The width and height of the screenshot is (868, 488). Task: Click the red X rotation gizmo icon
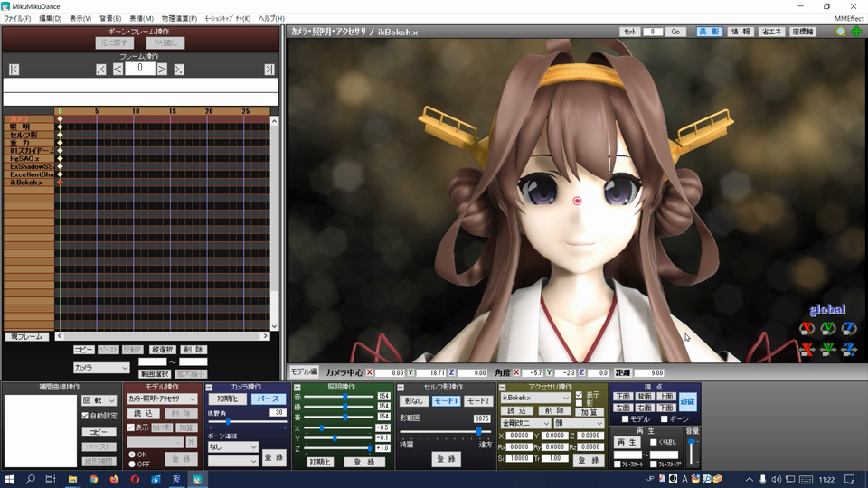[x=807, y=329]
